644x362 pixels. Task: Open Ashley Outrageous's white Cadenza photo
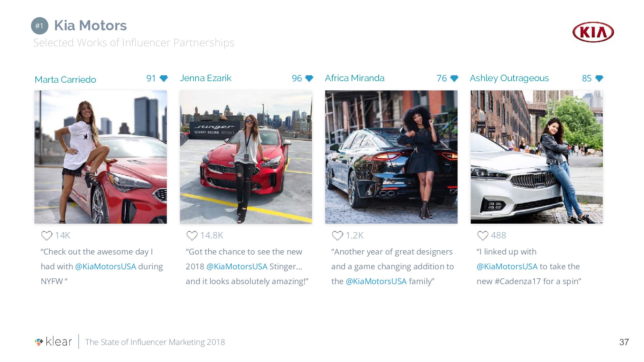click(536, 157)
